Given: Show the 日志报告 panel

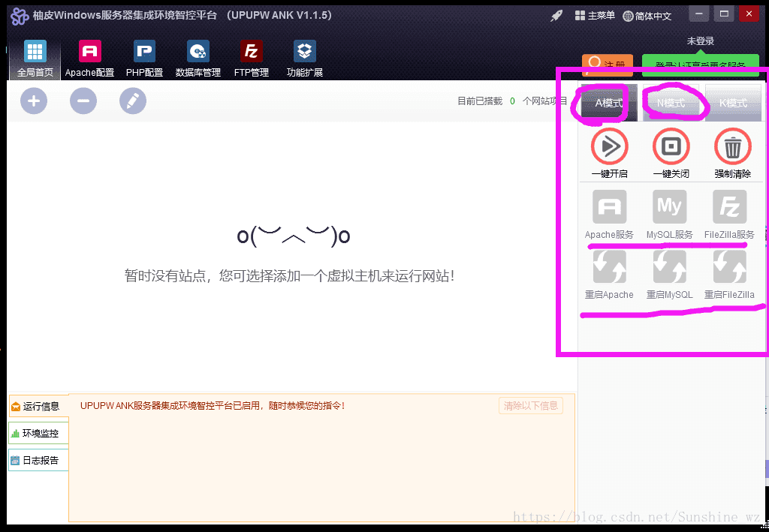Looking at the screenshot, I should (x=39, y=460).
